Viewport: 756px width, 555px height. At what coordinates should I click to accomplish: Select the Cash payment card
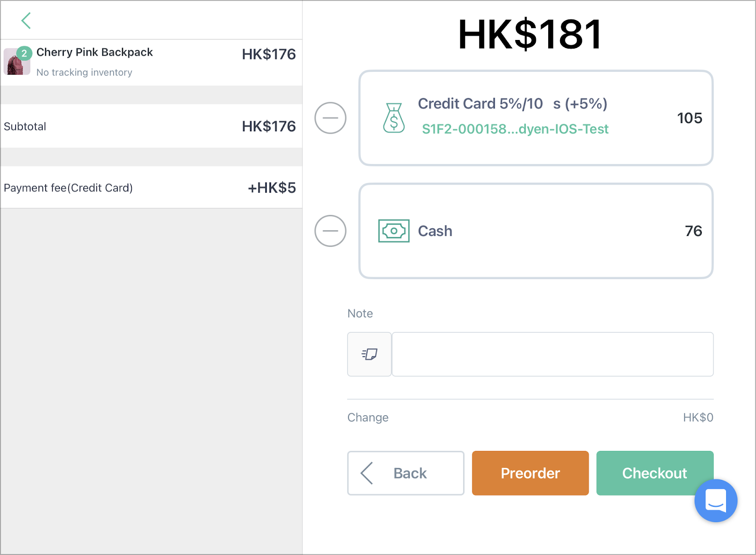(x=536, y=231)
